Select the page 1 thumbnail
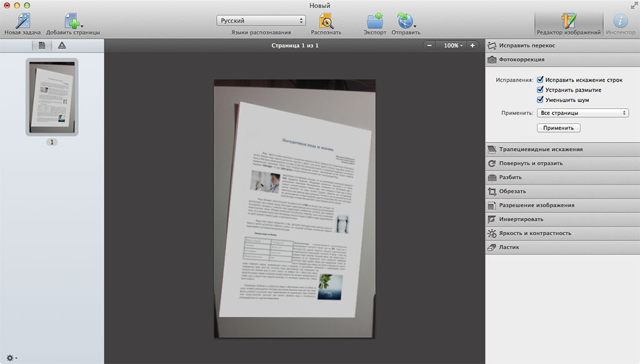This screenshot has width=640, height=364. [x=52, y=96]
